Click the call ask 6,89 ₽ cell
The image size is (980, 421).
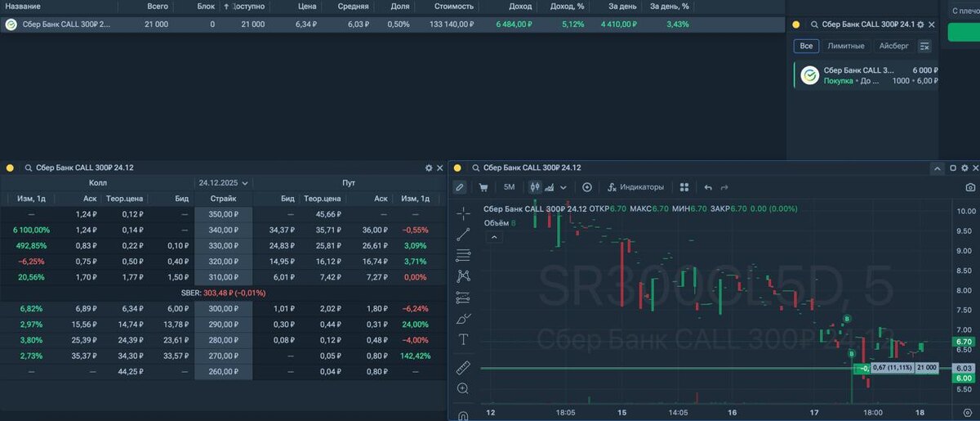(x=86, y=308)
